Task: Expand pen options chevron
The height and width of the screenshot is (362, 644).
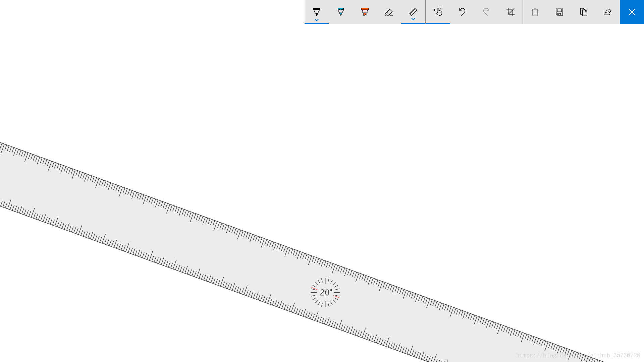Action: click(x=316, y=20)
